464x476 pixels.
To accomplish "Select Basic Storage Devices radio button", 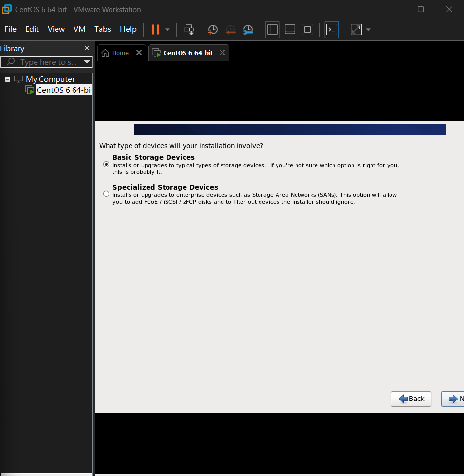I will (106, 164).
